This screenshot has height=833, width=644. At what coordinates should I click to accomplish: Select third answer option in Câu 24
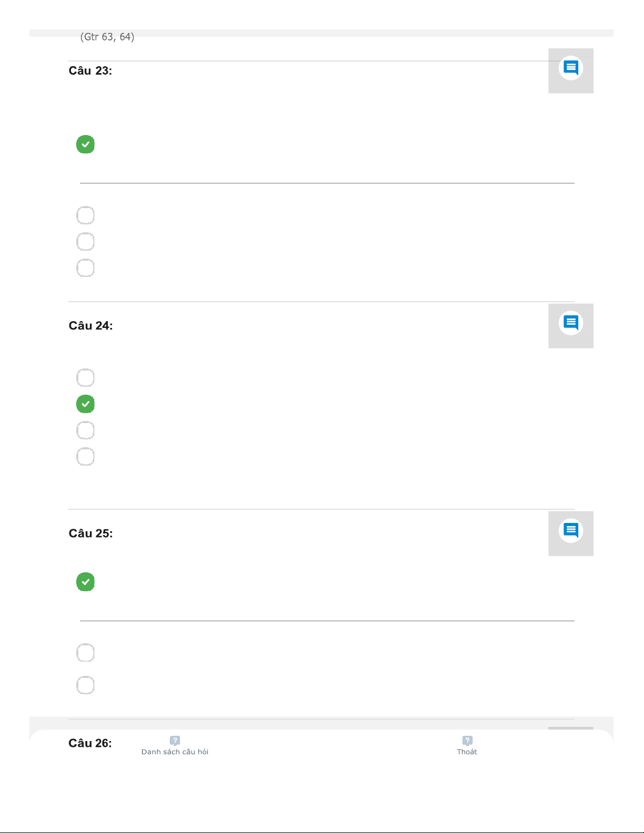click(x=85, y=430)
